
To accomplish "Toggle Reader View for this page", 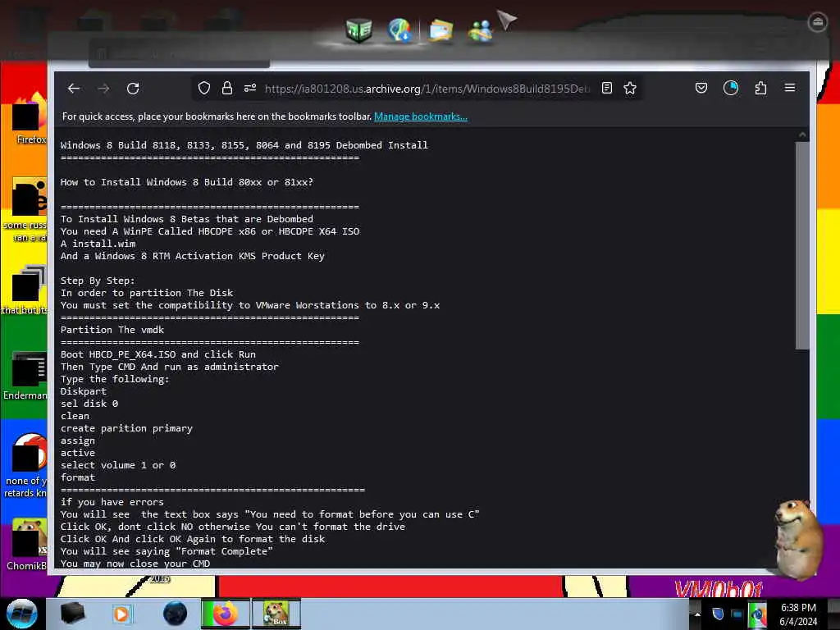I will click(x=607, y=88).
